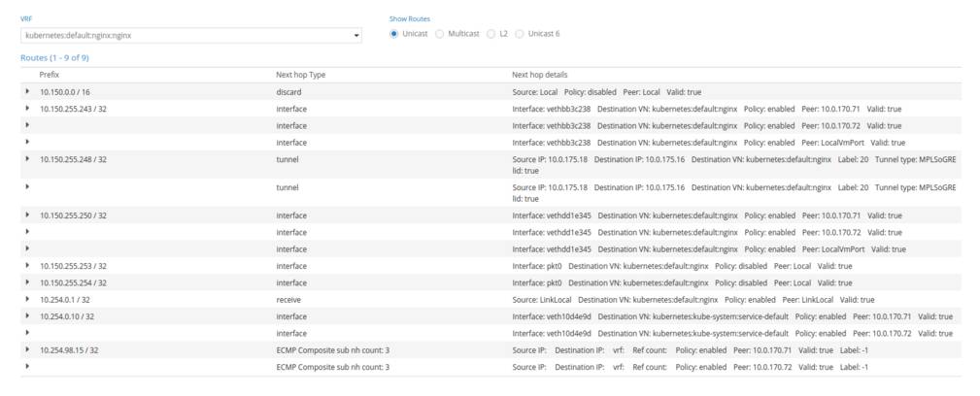Image resolution: width=980 pixels, height=396 pixels.
Task: Click the VRF label
Action: (x=25, y=18)
